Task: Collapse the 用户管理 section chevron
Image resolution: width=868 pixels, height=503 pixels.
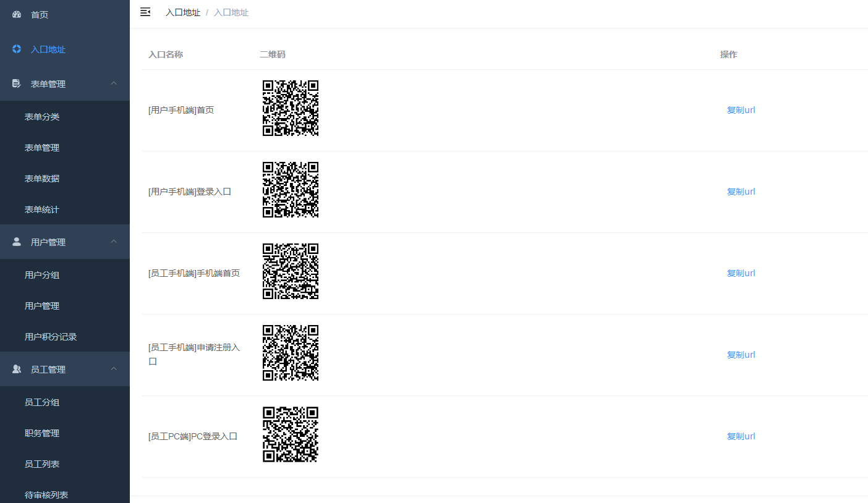Action: (113, 242)
